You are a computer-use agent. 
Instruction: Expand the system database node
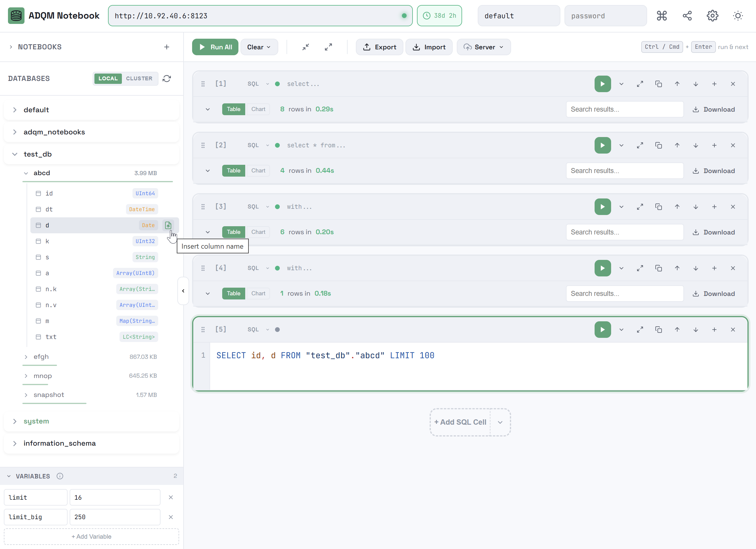[15, 421]
